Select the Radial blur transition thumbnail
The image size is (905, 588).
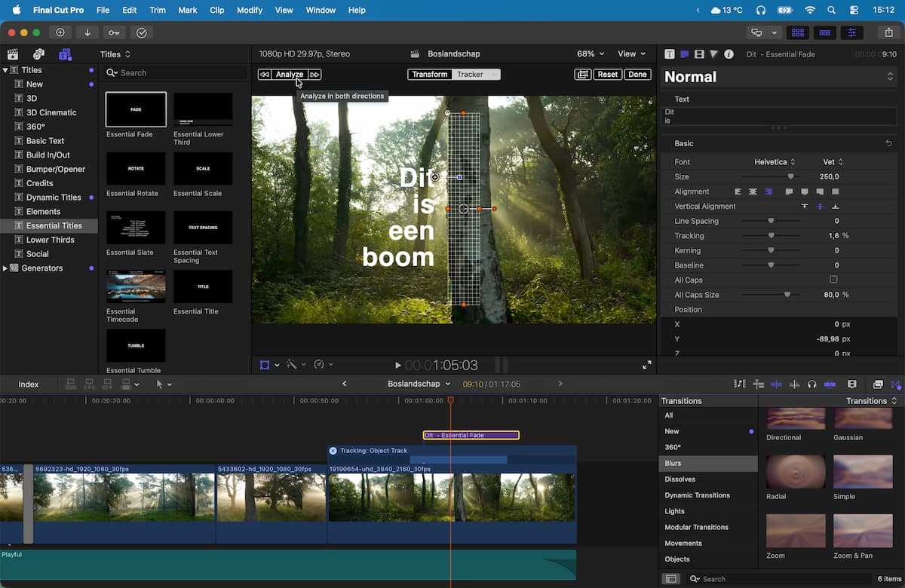coord(796,471)
